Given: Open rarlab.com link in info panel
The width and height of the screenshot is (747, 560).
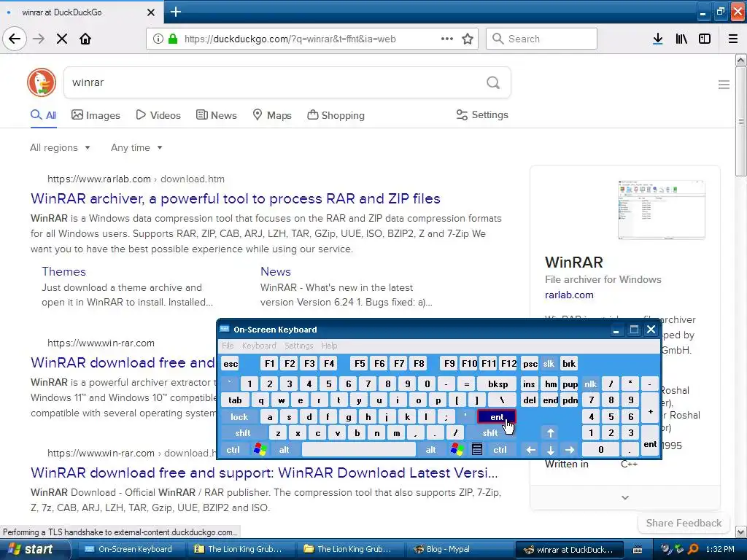Looking at the screenshot, I should 569,295.
